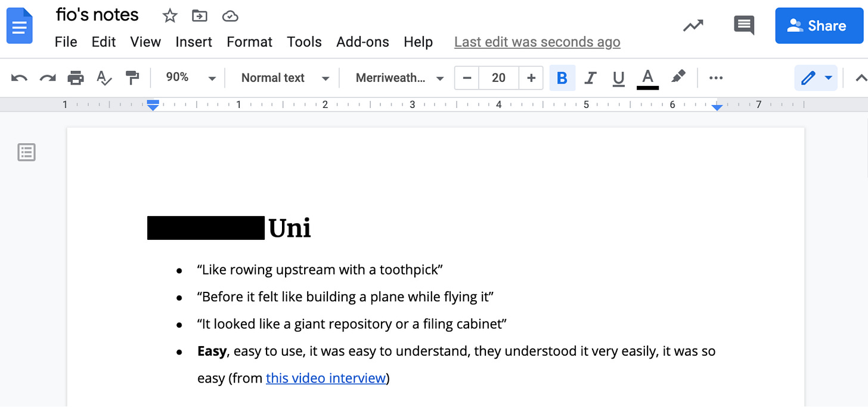Image resolution: width=868 pixels, height=407 pixels.
Task: Click the 'Uni' heading text
Action: pos(290,228)
